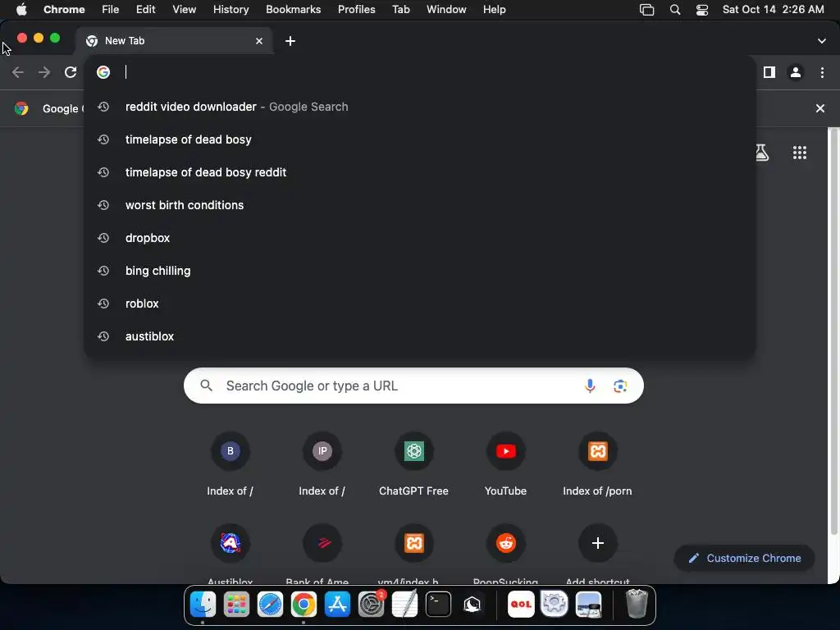Image resolution: width=840 pixels, height=630 pixels.
Task: Open a new tab with plus button
Action: (x=290, y=41)
